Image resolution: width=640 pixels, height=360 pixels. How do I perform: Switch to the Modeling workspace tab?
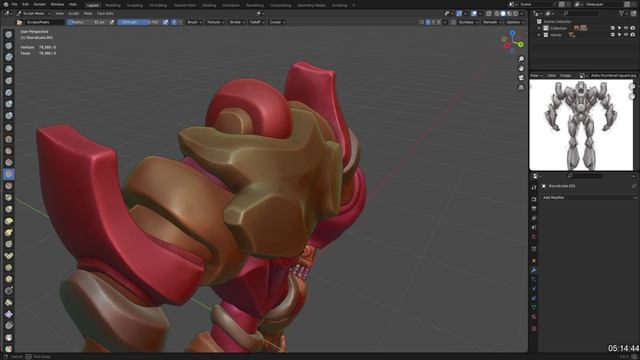coord(113,5)
